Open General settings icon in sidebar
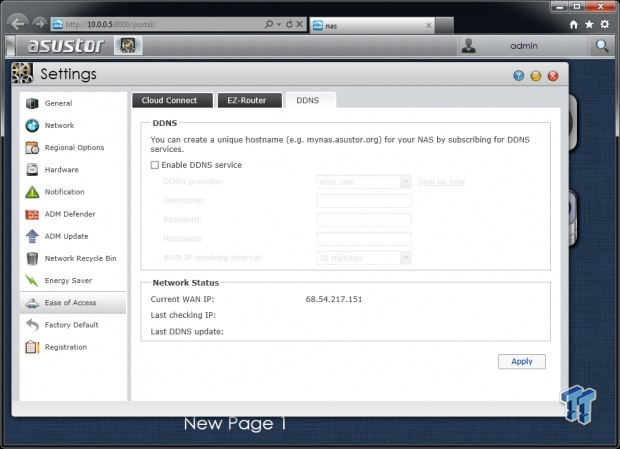This screenshot has width=620, height=449. (32, 103)
